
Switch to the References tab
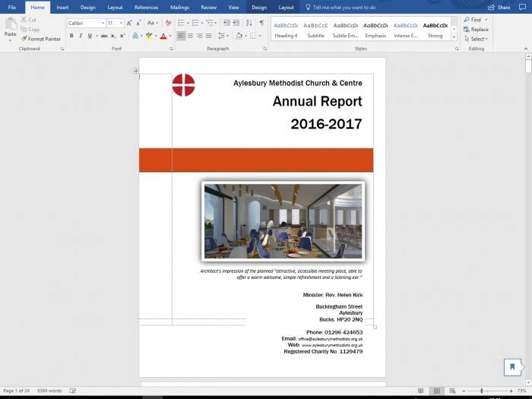coord(146,7)
